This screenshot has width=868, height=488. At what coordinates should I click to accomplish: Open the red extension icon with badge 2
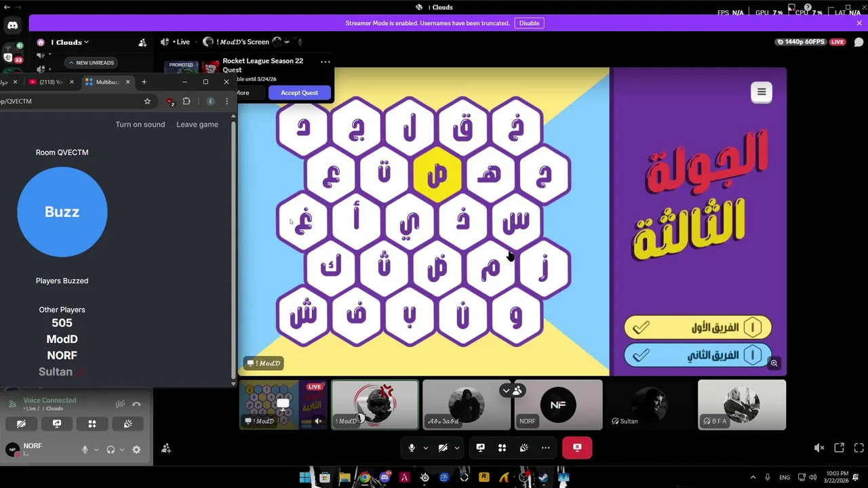coord(170,101)
